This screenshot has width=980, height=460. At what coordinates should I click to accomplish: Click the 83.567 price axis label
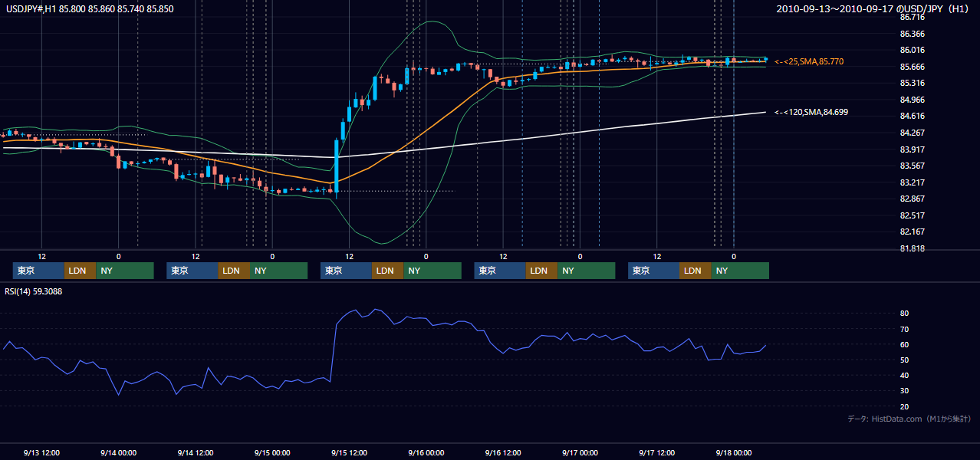[911, 166]
